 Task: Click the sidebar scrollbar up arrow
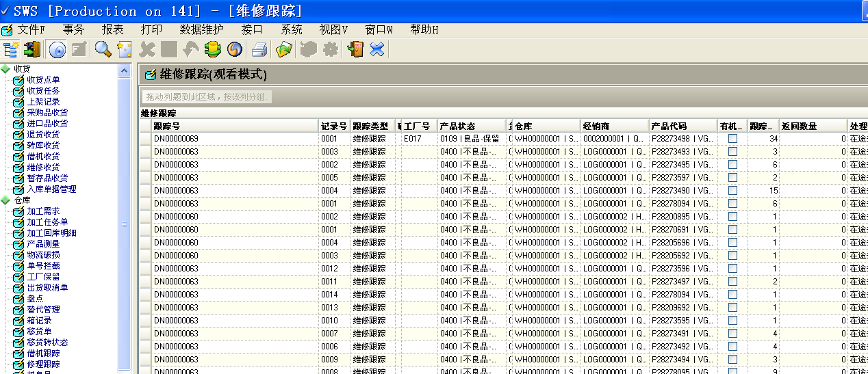tap(124, 71)
